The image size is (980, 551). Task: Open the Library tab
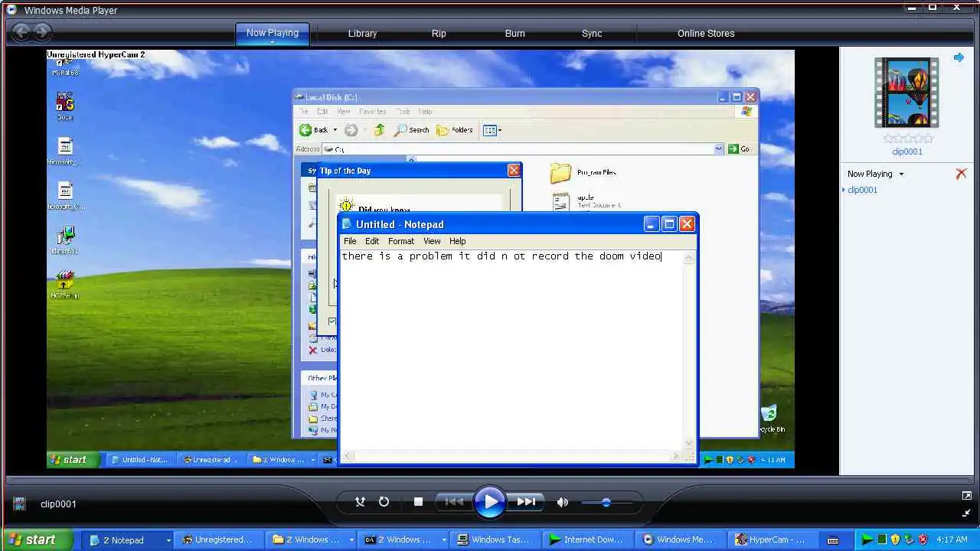(x=362, y=34)
